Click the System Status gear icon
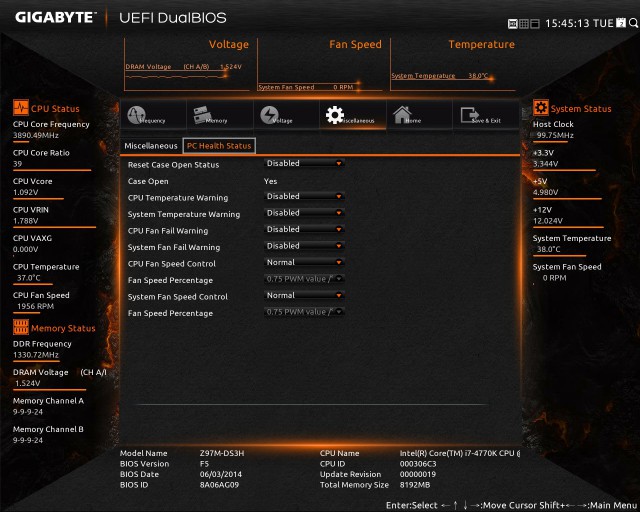Screen dimensions: 640x512 (x=540, y=108)
